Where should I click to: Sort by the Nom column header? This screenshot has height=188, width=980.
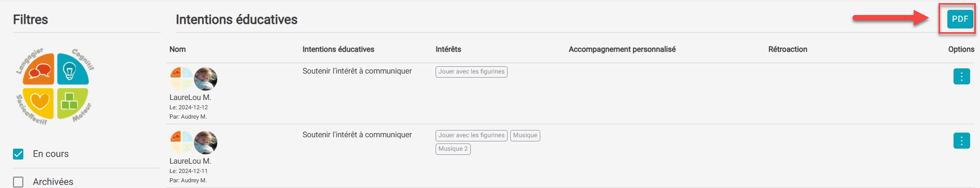[x=177, y=49]
